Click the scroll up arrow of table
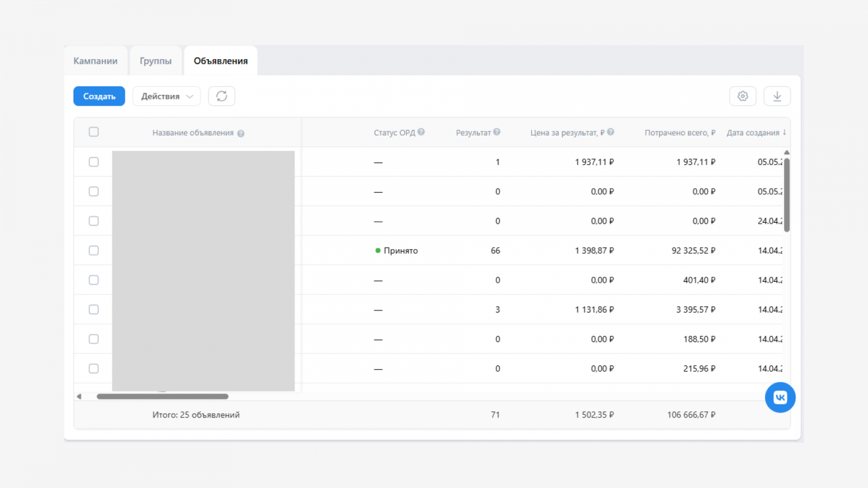The width and height of the screenshot is (868, 488). (x=787, y=152)
